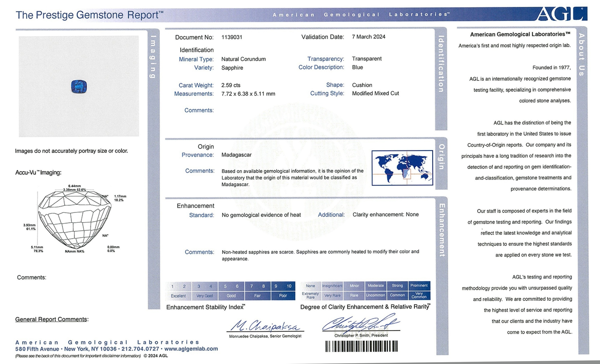
Task: Select the 'Very Common' rarity cell
Action: coord(419,295)
